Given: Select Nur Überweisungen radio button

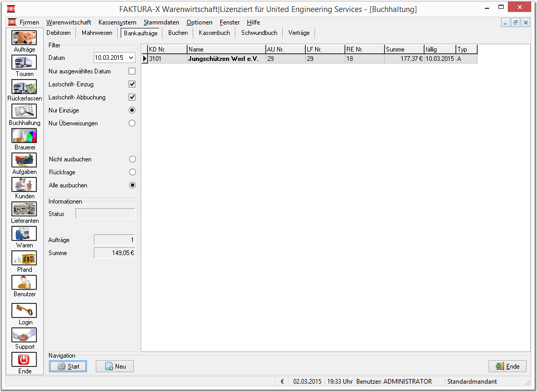Looking at the screenshot, I should [x=132, y=123].
